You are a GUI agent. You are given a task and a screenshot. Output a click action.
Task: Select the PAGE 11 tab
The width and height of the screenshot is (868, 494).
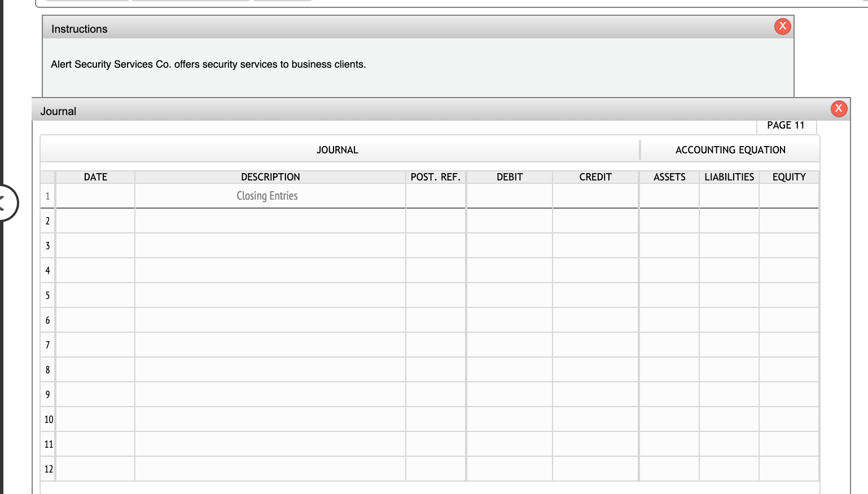[786, 125]
